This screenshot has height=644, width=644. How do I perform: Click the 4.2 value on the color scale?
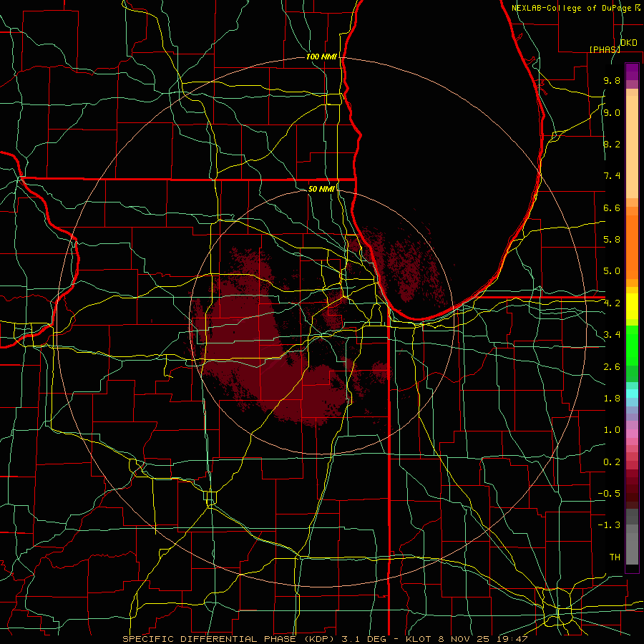612,303
